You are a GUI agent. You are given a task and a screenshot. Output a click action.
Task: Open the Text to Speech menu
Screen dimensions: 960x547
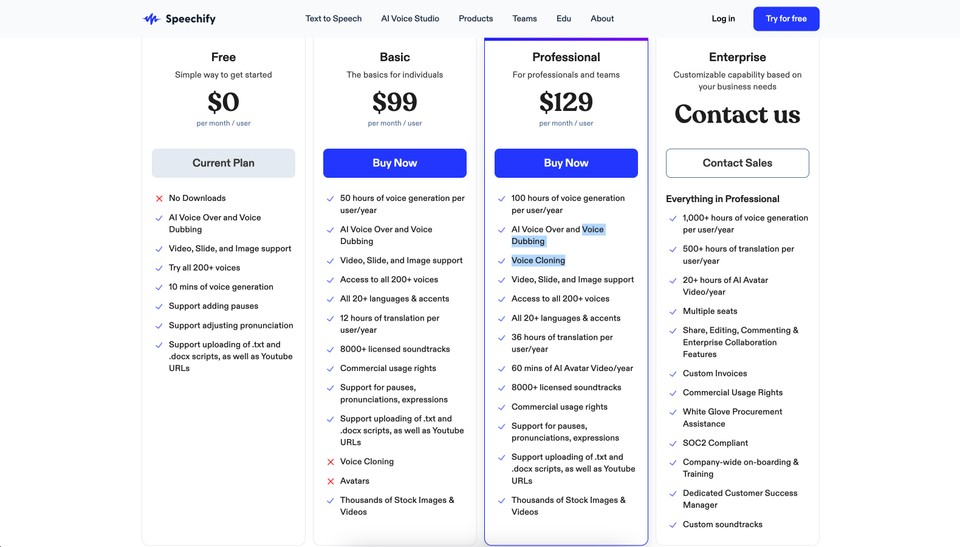[x=334, y=19]
